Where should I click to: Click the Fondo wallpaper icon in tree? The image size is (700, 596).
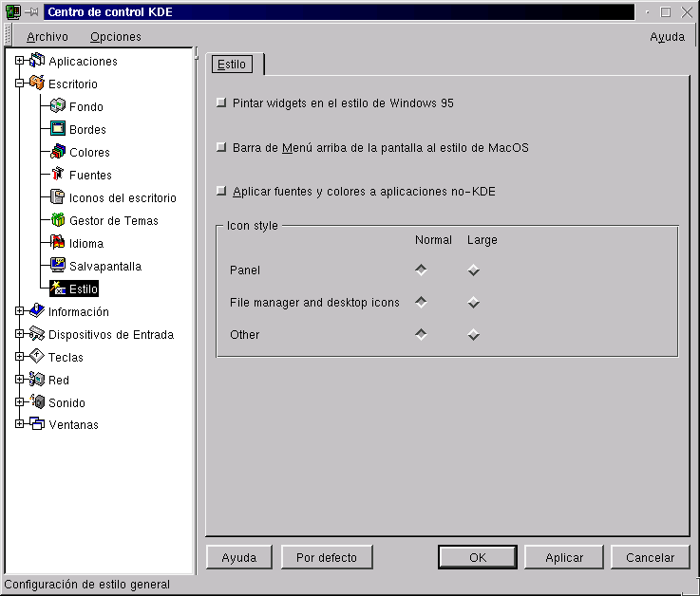pos(57,106)
